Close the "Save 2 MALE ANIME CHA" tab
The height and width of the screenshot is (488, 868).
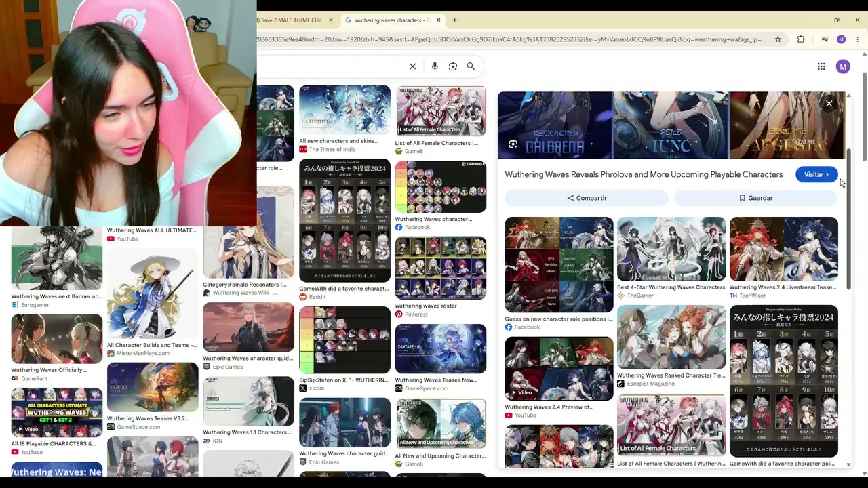pyautogui.click(x=331, y=20)
